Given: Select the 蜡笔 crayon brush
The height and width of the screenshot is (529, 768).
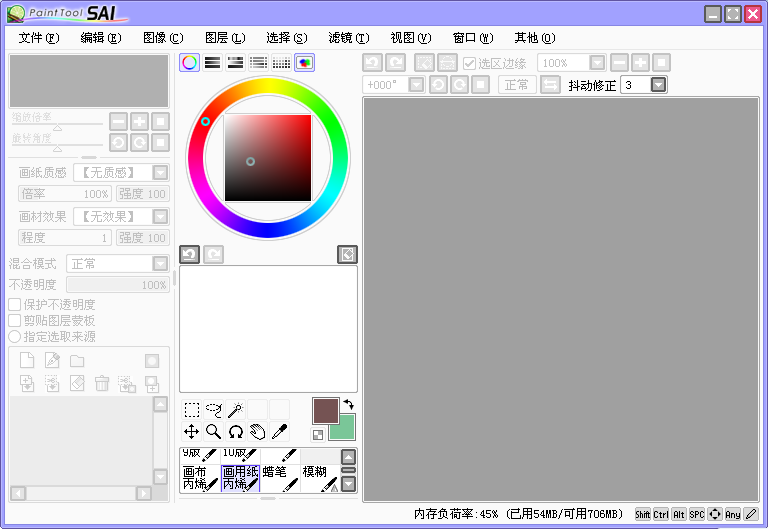Looking at the screenshot, I should (x=280, y=478).
